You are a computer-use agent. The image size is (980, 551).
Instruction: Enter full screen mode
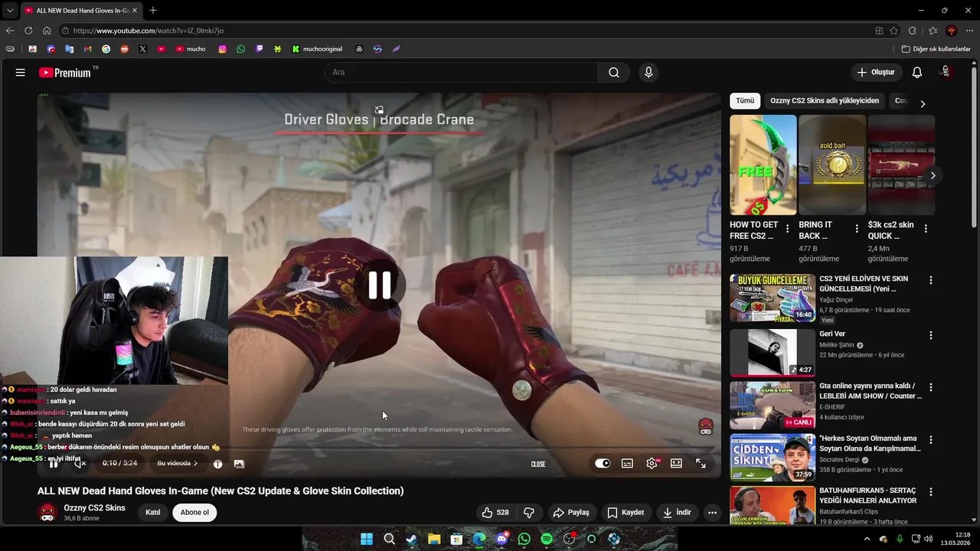tap(701, 464)
